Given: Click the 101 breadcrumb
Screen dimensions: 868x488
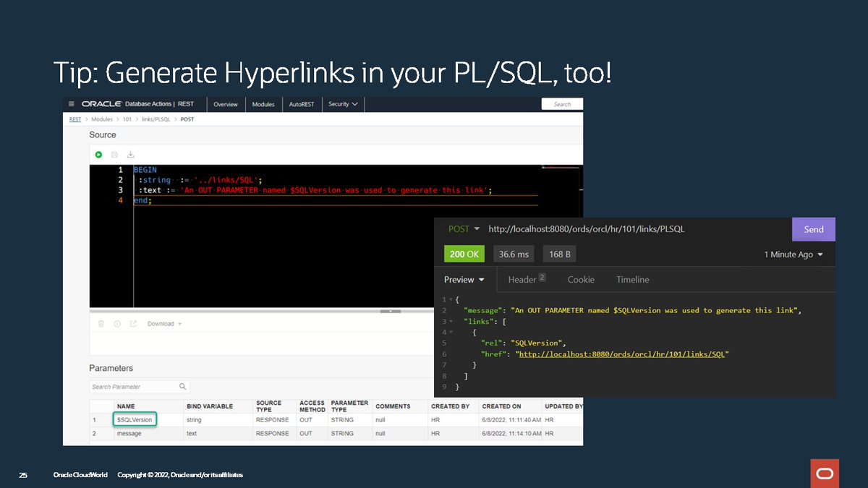Looking at the screenshot, I should coord(128,119).
